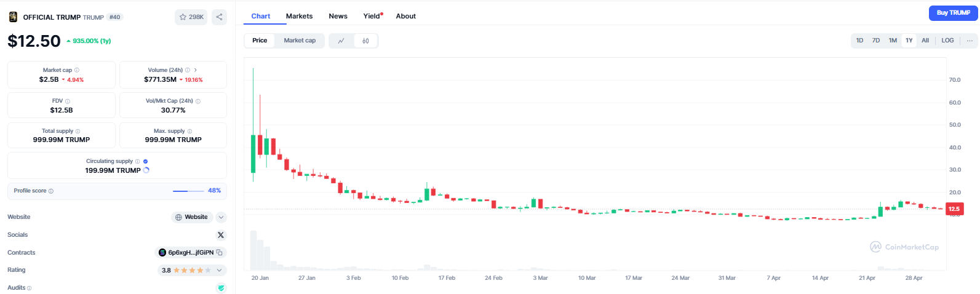Switch to the About tab

(x=405, y=16)
